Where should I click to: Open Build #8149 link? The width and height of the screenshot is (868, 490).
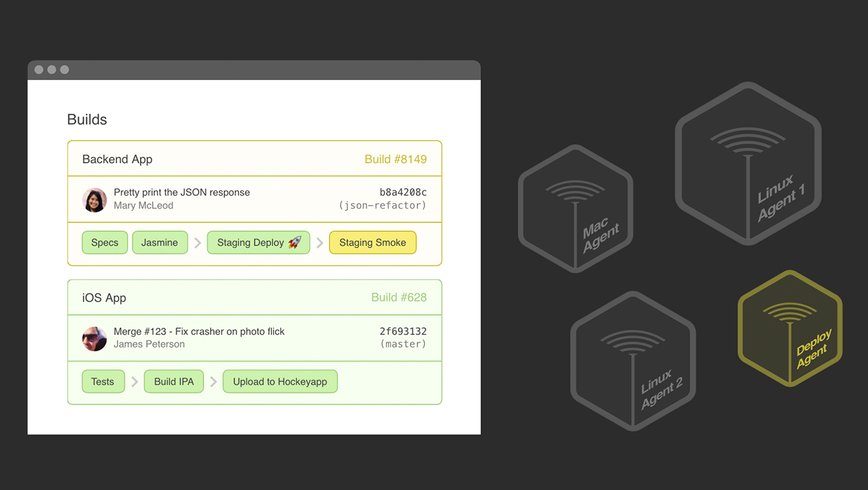[396, 160]
